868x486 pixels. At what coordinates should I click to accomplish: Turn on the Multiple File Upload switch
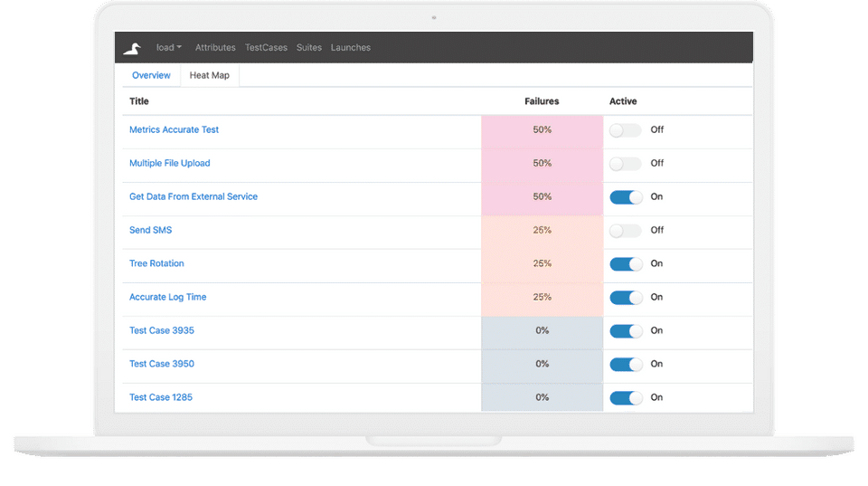pyautogui.click(x=625, y=164)
